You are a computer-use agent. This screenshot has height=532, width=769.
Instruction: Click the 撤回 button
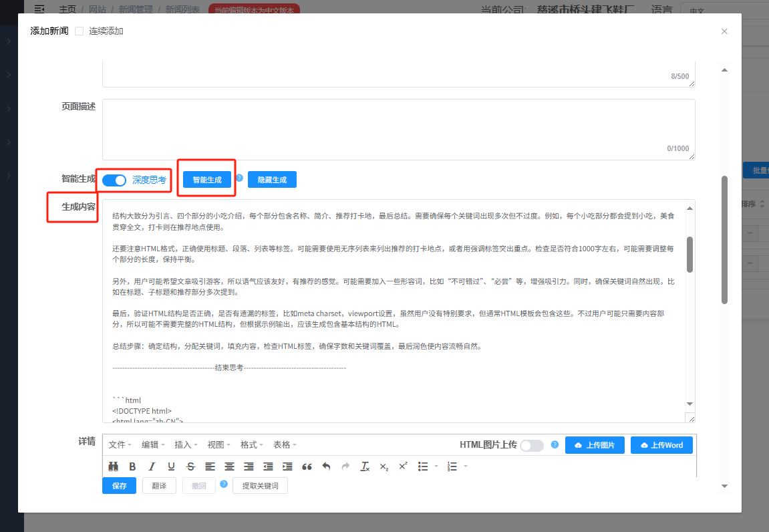(198, 486)
